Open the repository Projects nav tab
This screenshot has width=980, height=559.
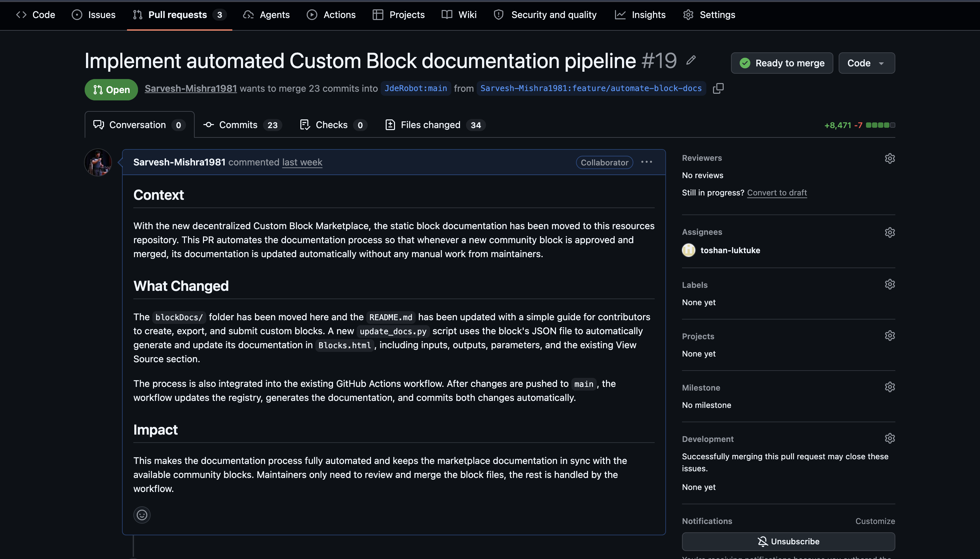tap(399, 15)
